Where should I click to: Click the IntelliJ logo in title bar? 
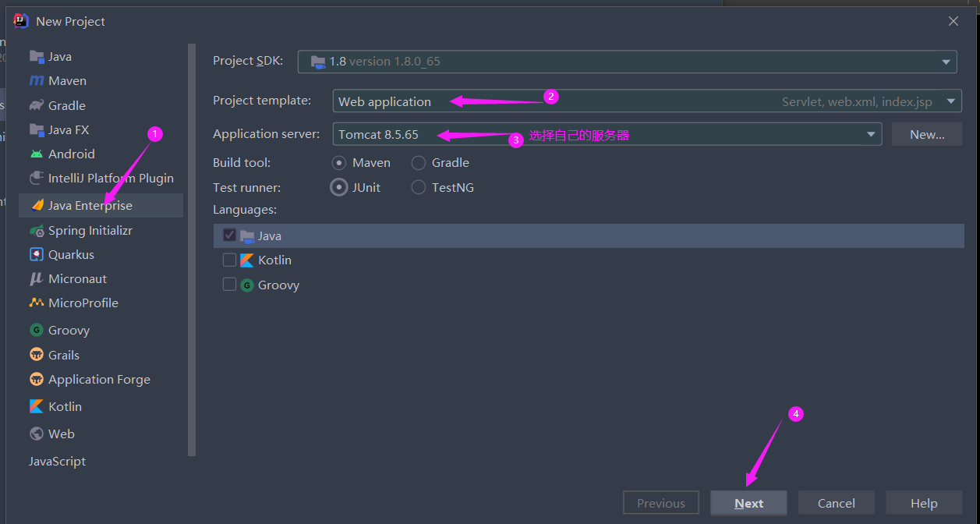click(21, 21)
